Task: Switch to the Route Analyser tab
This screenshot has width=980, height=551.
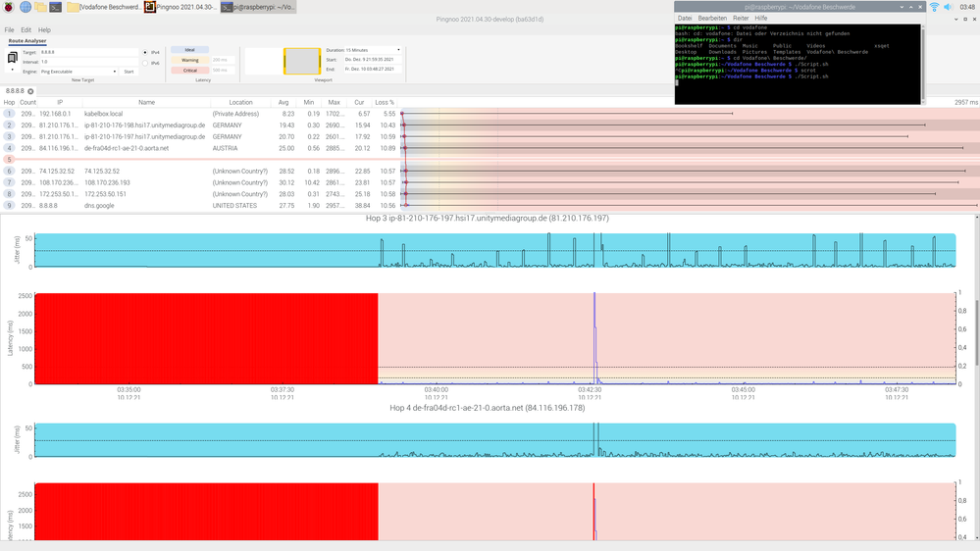Action: coord(29,41)
